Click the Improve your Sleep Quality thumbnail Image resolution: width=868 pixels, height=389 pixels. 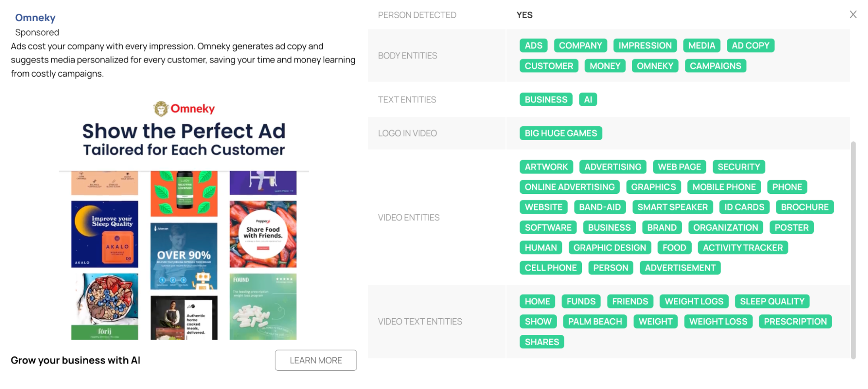point(105,234)
